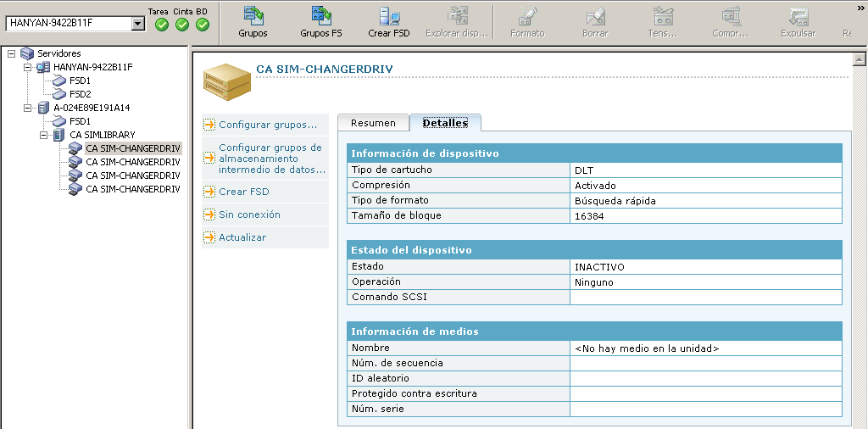Click the drive device icon in header

pyautogui.click(x=227, y=81)
